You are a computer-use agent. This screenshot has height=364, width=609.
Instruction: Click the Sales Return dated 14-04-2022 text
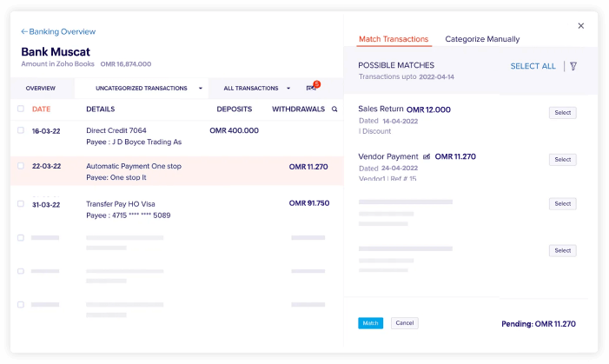388,122
